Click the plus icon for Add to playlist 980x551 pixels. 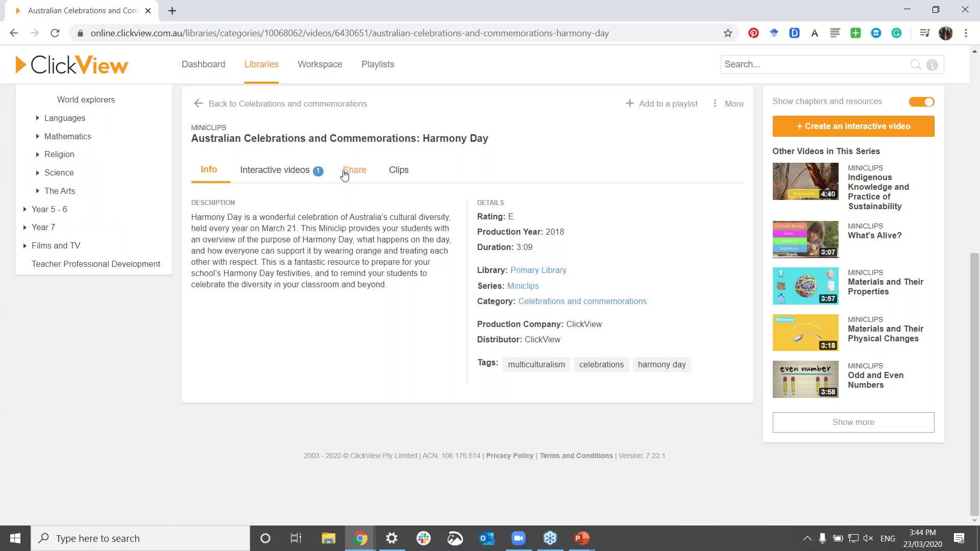click(629, 104)
